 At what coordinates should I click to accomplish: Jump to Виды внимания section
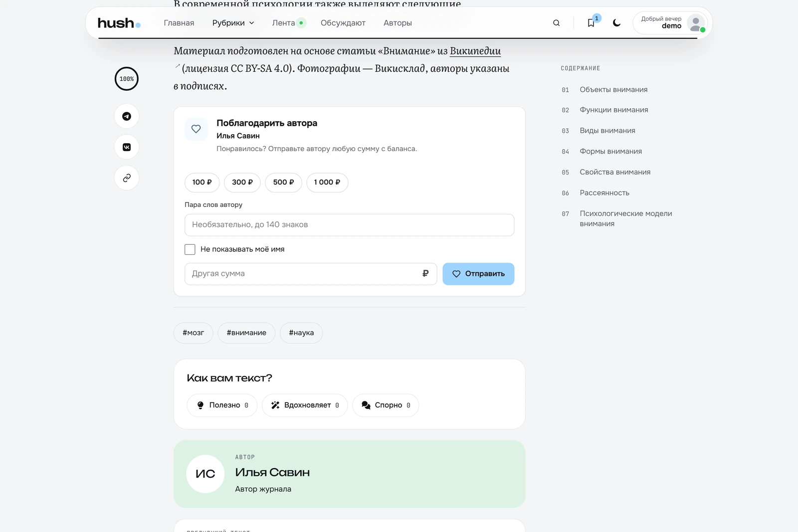pyautogui.click(x=607, y=131)
